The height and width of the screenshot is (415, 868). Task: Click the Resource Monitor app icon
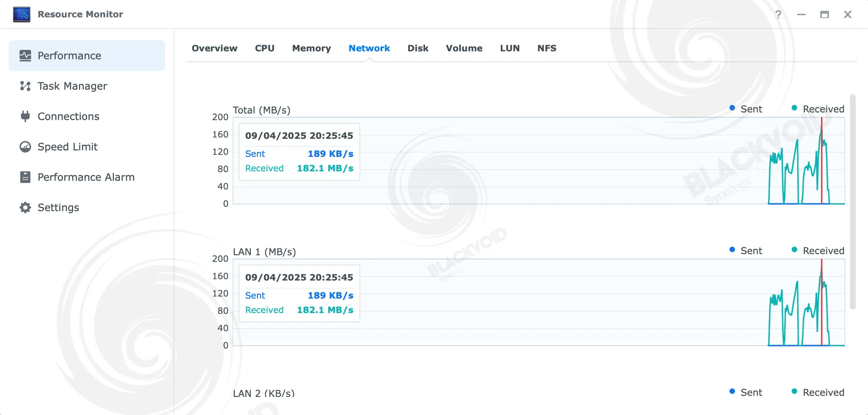pyautogui.click(x=22, y=14)
